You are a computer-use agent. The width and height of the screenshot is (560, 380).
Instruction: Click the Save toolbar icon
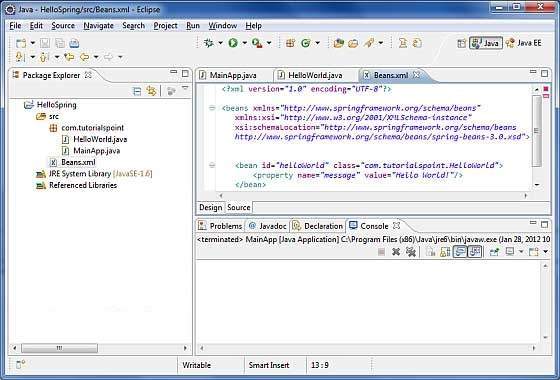tap(45, 43)
